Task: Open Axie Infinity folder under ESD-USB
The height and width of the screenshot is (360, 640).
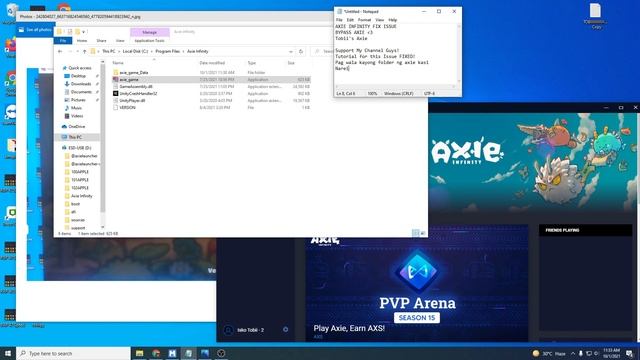Action: (82, 196)
